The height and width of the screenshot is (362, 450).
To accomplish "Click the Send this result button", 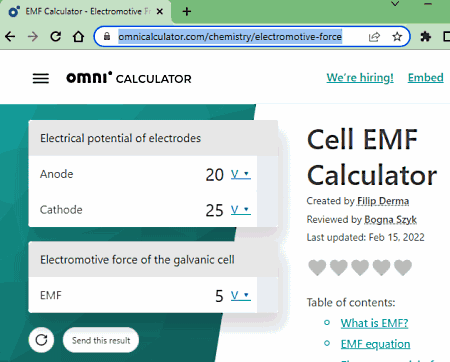I will coord(101,340).
